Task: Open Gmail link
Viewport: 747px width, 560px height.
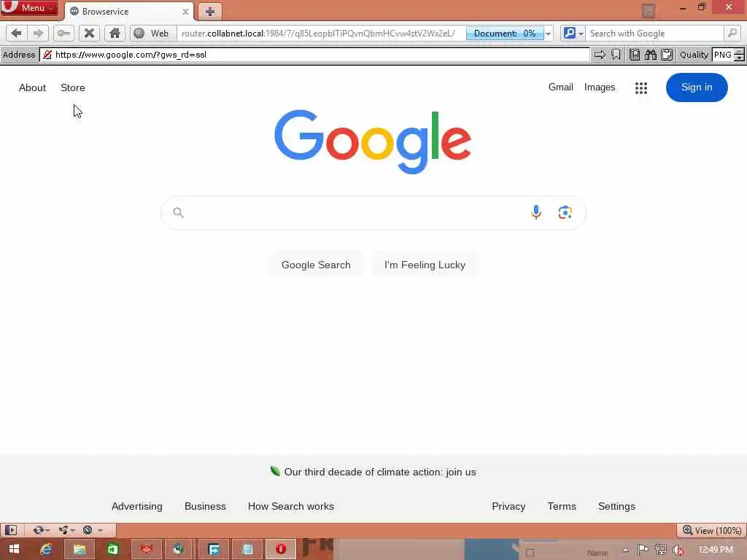Action: [561, 87]
